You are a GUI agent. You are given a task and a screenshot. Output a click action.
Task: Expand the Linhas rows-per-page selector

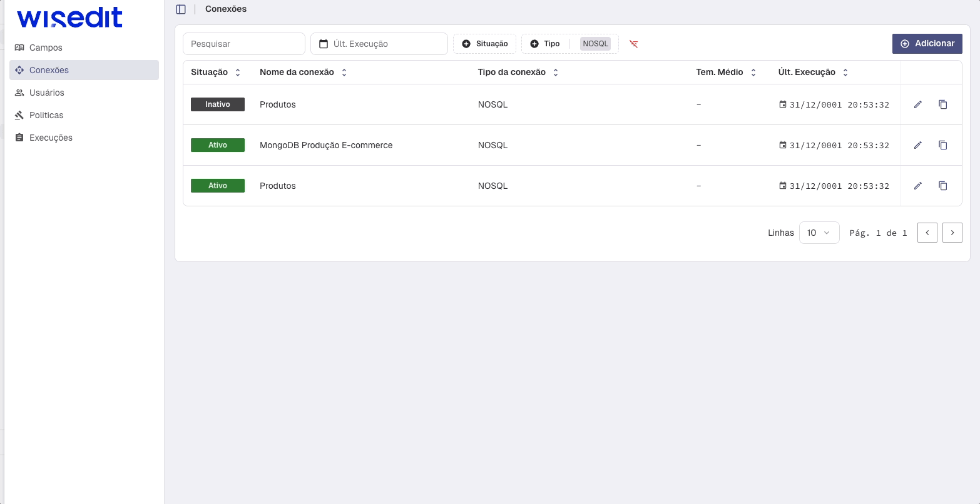click(x=819, y=233)
